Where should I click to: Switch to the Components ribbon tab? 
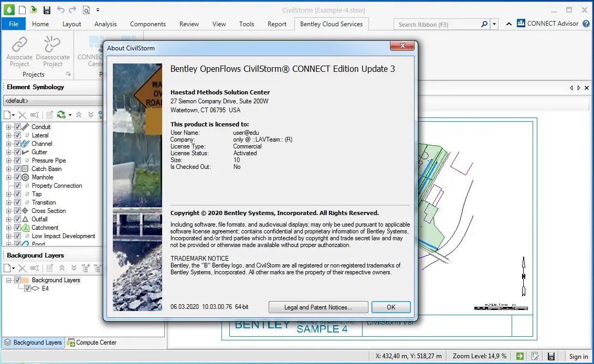point(148,24)
